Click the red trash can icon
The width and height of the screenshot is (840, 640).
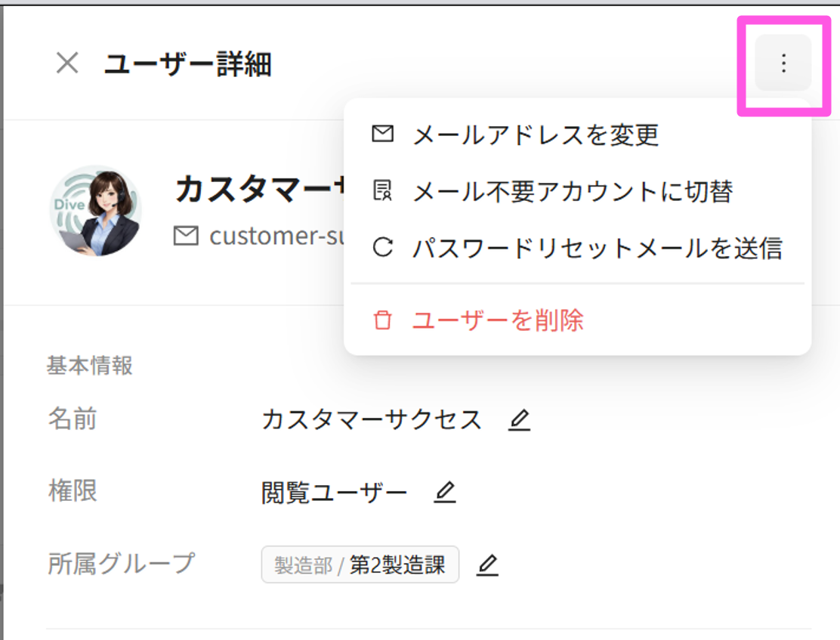382,320
